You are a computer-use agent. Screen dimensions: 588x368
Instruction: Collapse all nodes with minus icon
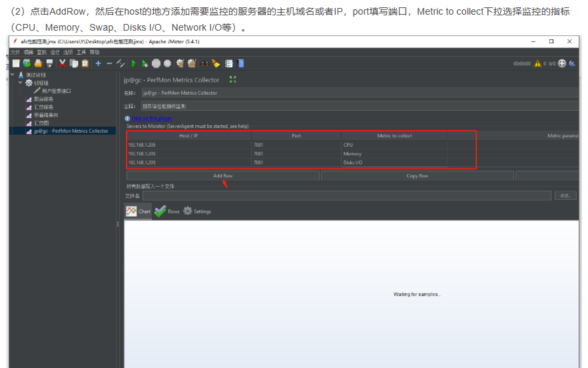pos(109,63)
